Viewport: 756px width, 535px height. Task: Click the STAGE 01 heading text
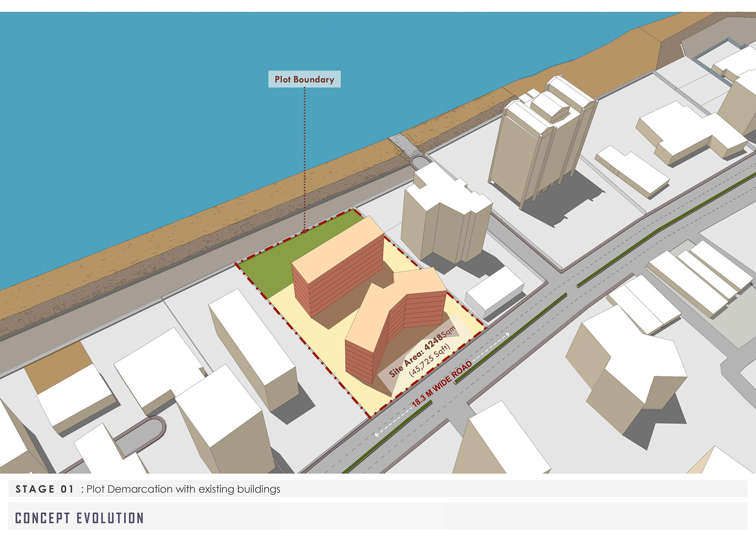[45, 489]
